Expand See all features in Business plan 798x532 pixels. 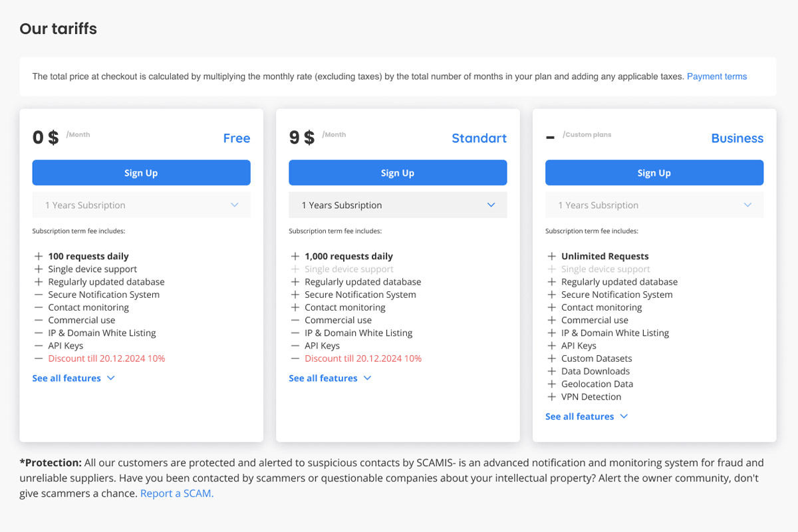click(587, 417)
